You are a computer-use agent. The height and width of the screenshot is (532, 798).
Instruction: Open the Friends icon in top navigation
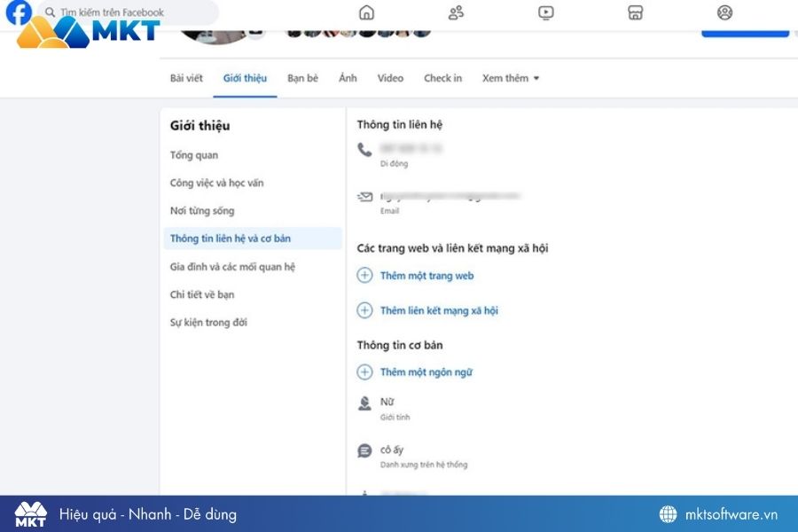[456, 12]
